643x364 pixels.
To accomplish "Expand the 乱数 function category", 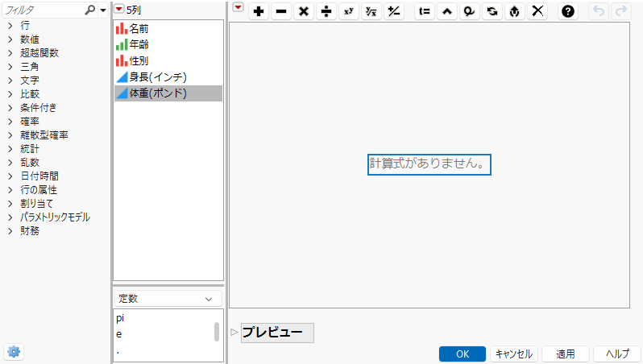I will coord(10,163).
